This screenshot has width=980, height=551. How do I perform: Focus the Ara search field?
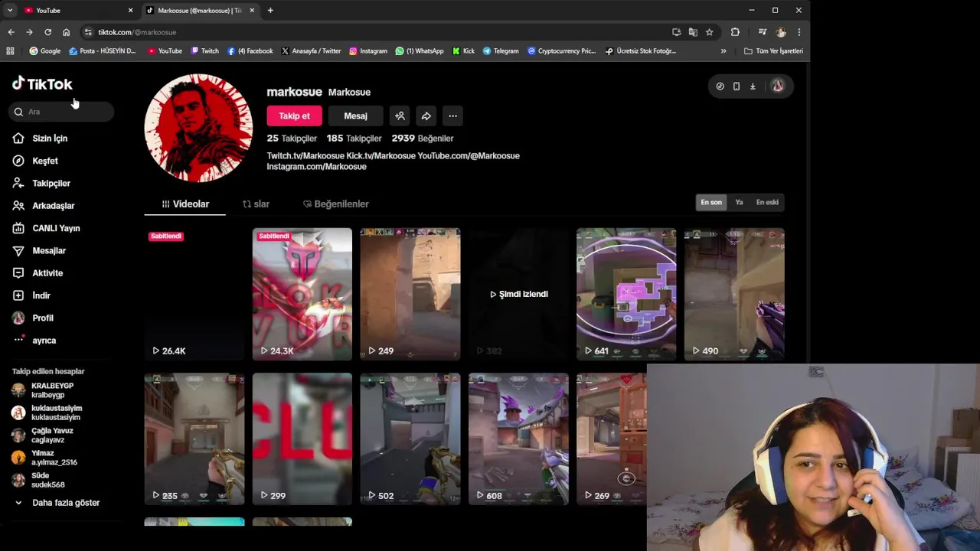(63, 112)
